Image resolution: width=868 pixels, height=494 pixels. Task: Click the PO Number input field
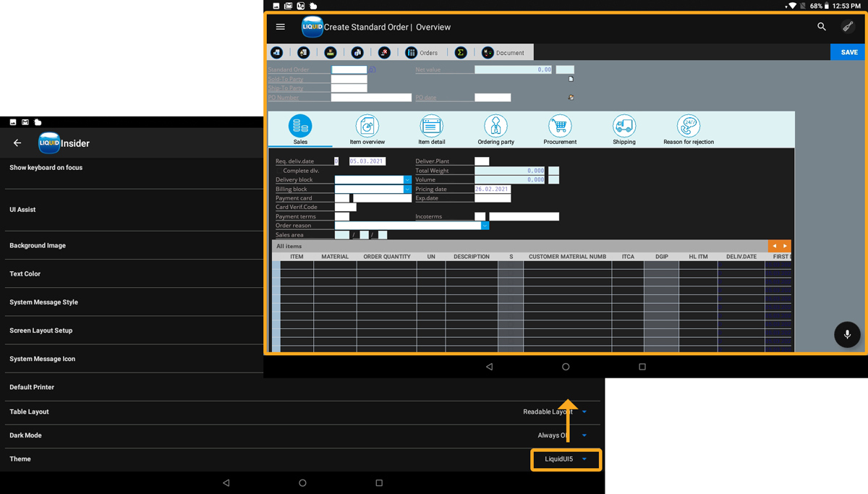(x=371, y=98)
